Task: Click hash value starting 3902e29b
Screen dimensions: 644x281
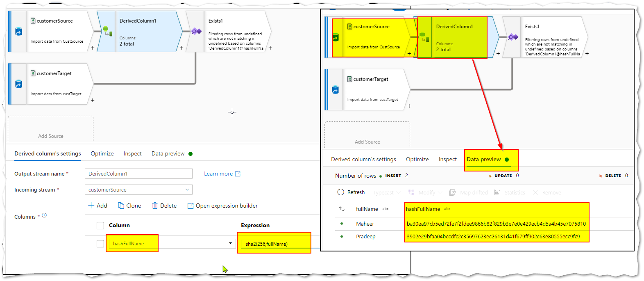Action: [x=493, y=237]
